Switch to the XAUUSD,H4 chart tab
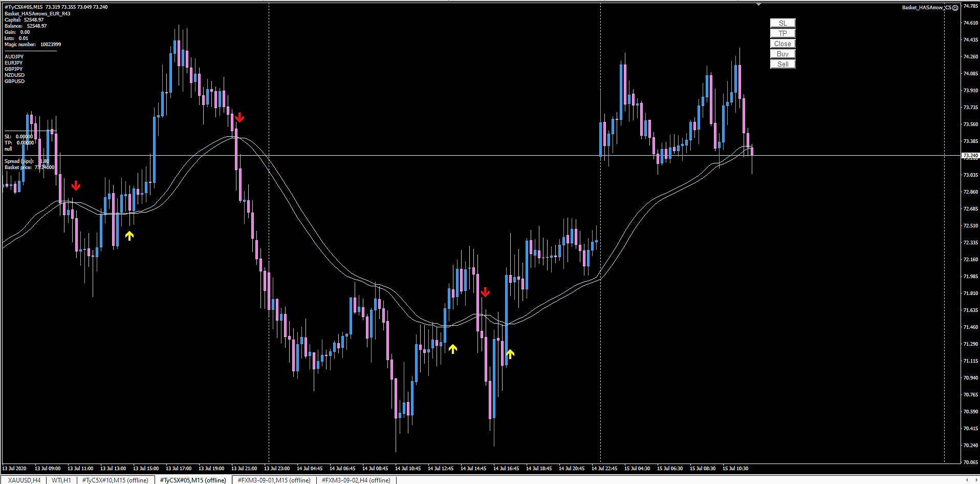 pos(24,480)
